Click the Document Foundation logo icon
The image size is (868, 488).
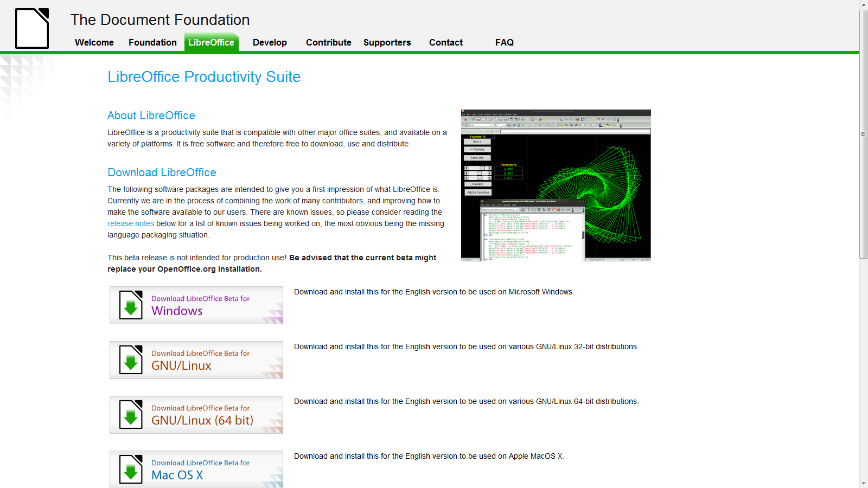32,28
